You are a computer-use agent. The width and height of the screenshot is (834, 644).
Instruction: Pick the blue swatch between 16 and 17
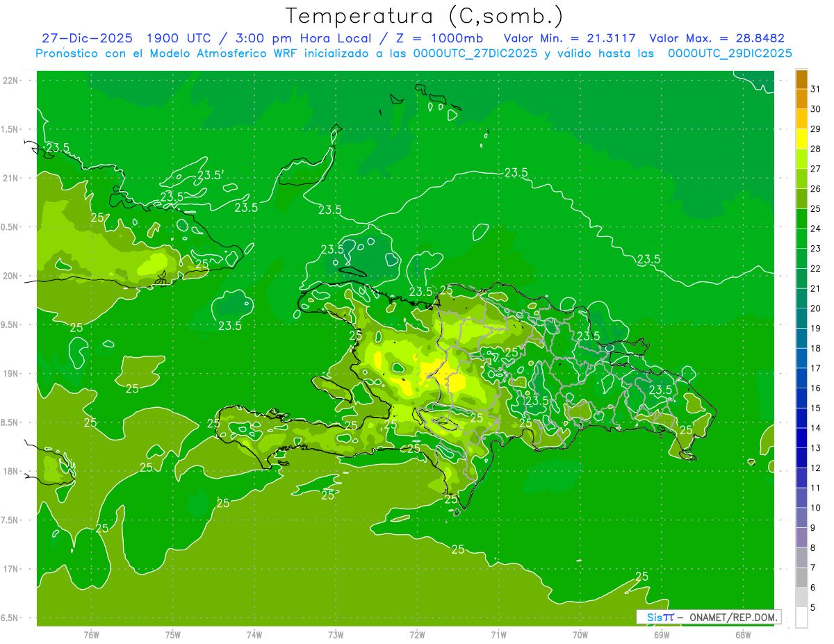tap(801, 378)
